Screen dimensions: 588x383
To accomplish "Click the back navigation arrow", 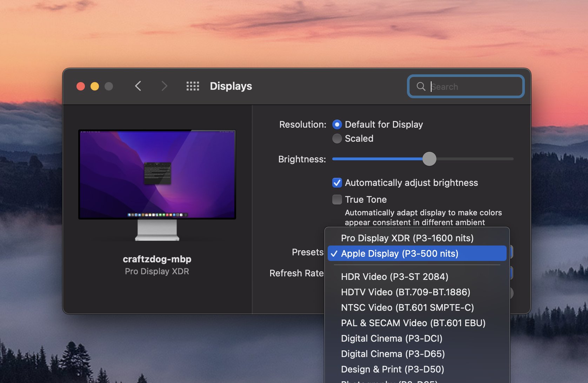I will pyautogui.click(x=138, y=86).
